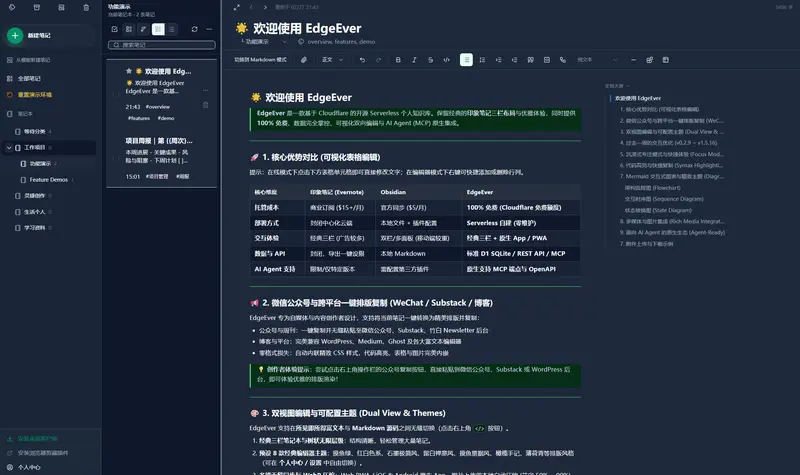
Task: Collapse the 工作项目 notebook
Action: click(9, 147)
